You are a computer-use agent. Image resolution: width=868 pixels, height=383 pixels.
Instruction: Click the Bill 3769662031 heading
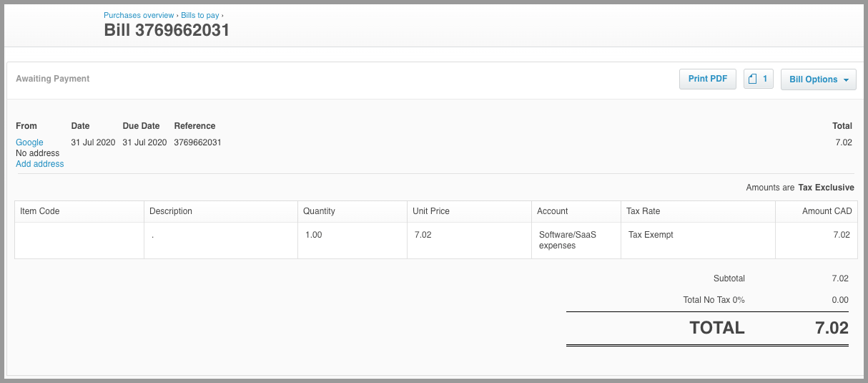pyautogui.click(x=167, y=30)
